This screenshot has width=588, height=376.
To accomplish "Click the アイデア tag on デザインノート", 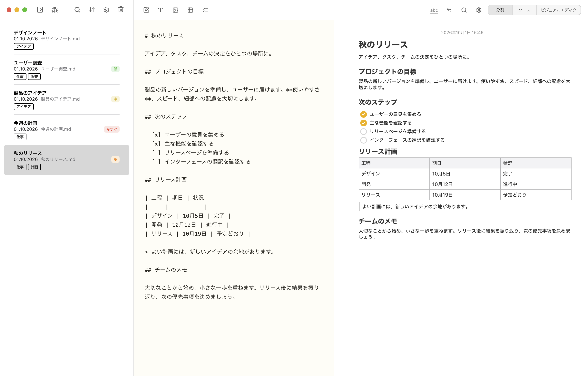I will (x=24, y=46).
